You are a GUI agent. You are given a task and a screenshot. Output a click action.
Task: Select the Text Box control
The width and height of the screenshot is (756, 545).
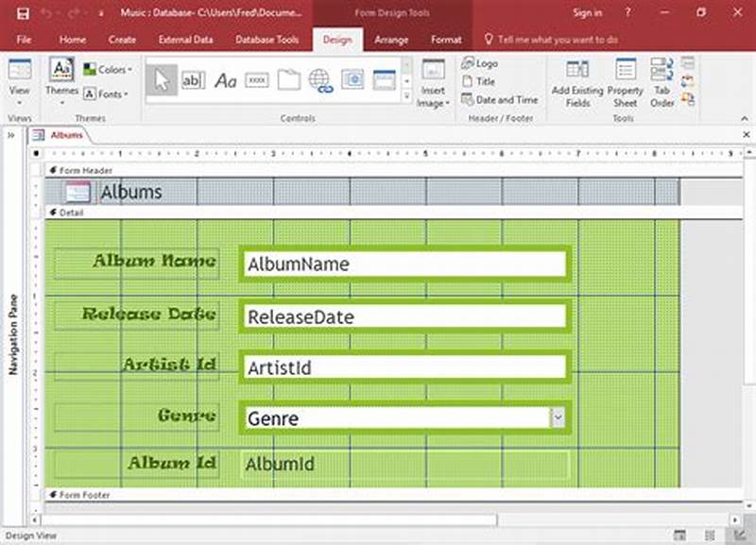point(194,81)
